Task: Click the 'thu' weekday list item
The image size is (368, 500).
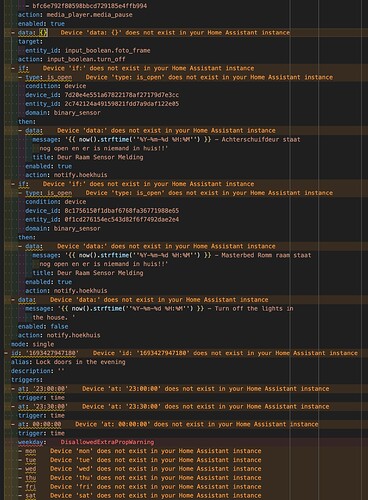Action: pyautogui.click(x=30, y=478)
